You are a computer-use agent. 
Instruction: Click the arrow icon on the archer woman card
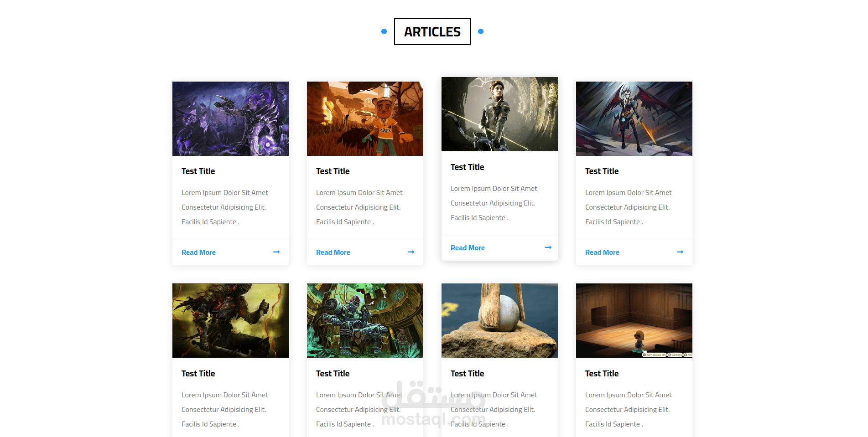point(548,247)
